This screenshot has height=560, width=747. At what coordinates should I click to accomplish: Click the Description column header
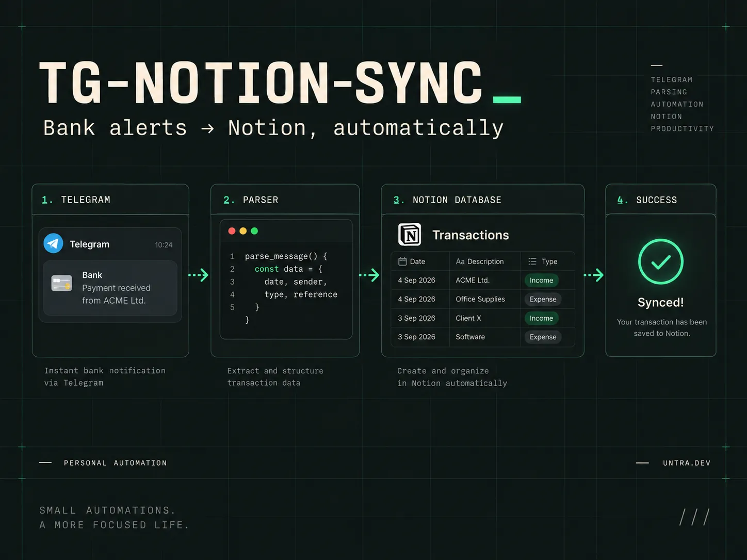(x=485, y=261)
